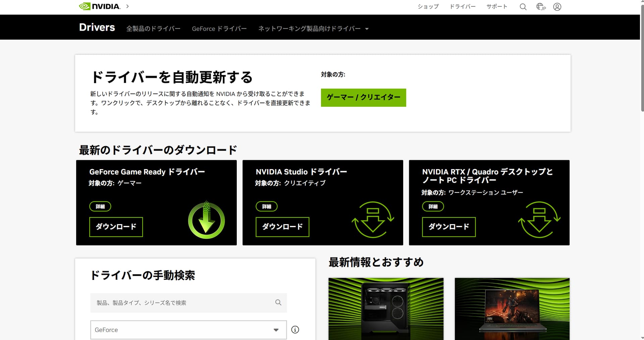Viewport: 644px width, 340px height.
Task: Open the info icon beside GeForce dropdown
Action: [x=295, y=330]
